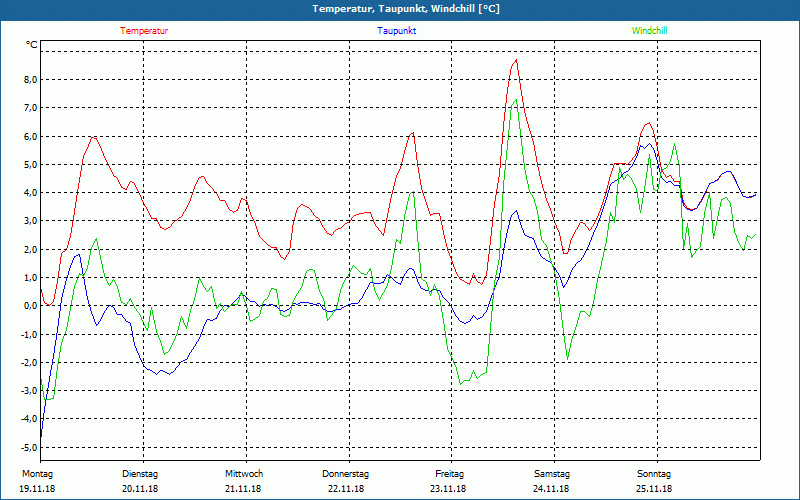Click the Mittwoch day label

pos(244,474)
